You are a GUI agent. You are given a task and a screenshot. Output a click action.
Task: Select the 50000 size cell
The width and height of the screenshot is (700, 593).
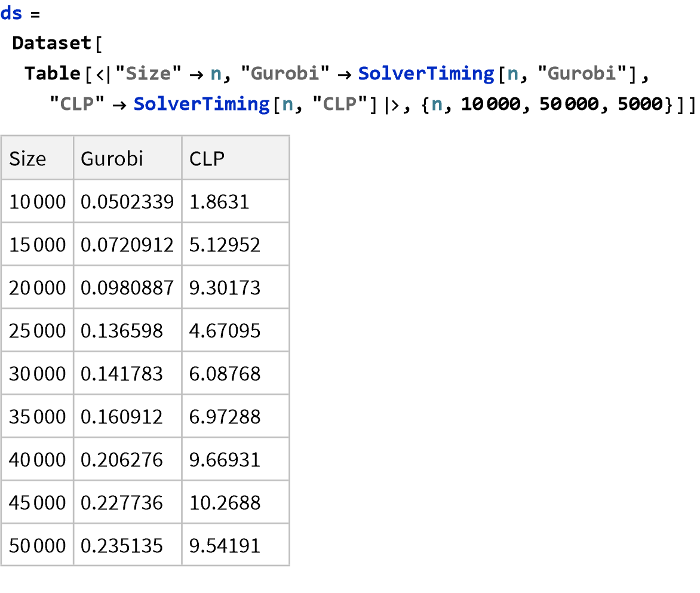(38, 546)
